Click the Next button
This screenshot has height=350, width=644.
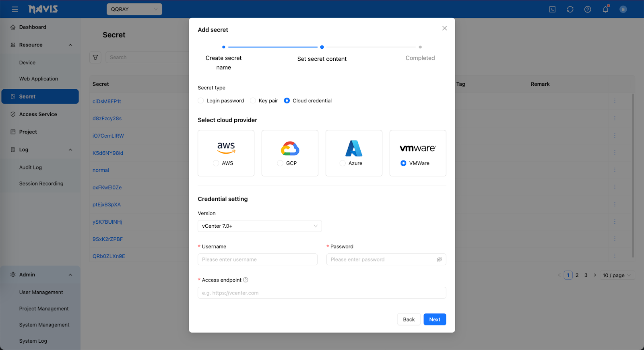click(435, 319)
